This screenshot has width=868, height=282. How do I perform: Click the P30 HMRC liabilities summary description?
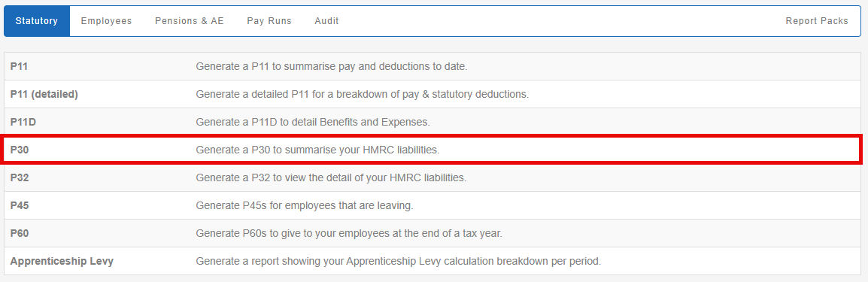pyautogui.click(x=317, y=150)
